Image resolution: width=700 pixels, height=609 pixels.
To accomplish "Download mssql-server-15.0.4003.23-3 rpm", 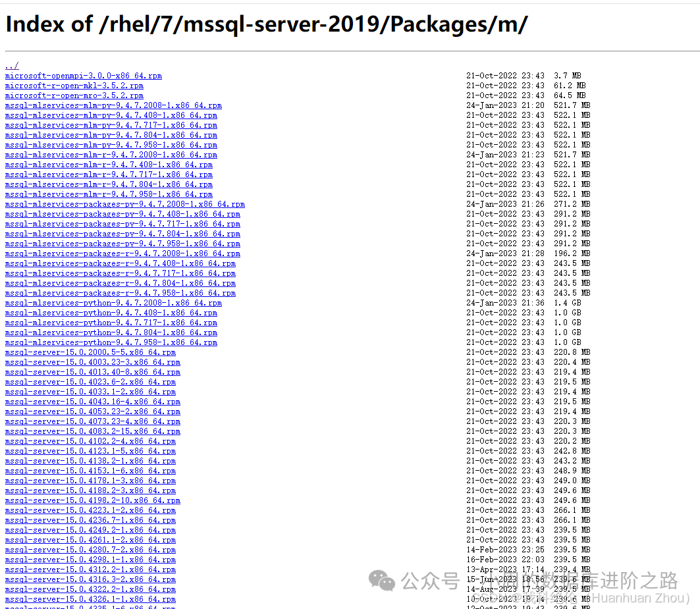I will pyautogui.click(x=93, y=362).
